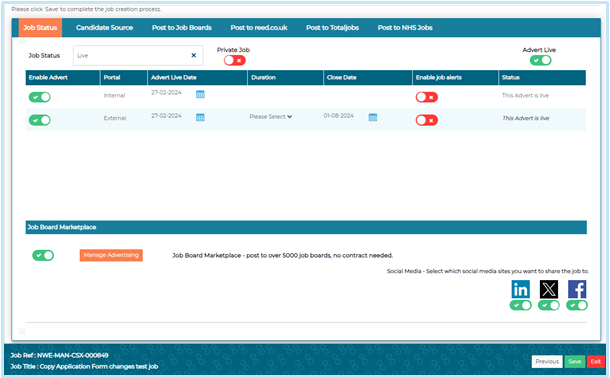Toggle the Job Board Marketplace switch
The image size is (610, 378).
pos(43,255)
